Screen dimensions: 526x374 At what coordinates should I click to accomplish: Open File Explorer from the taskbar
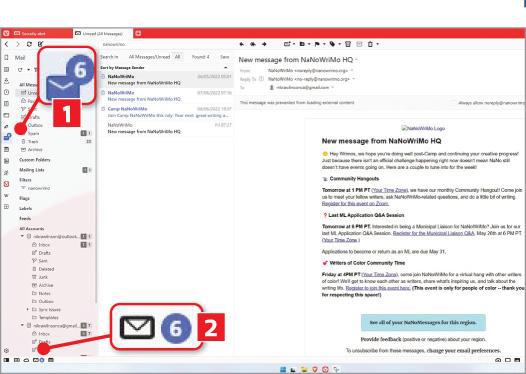(304, 369)
